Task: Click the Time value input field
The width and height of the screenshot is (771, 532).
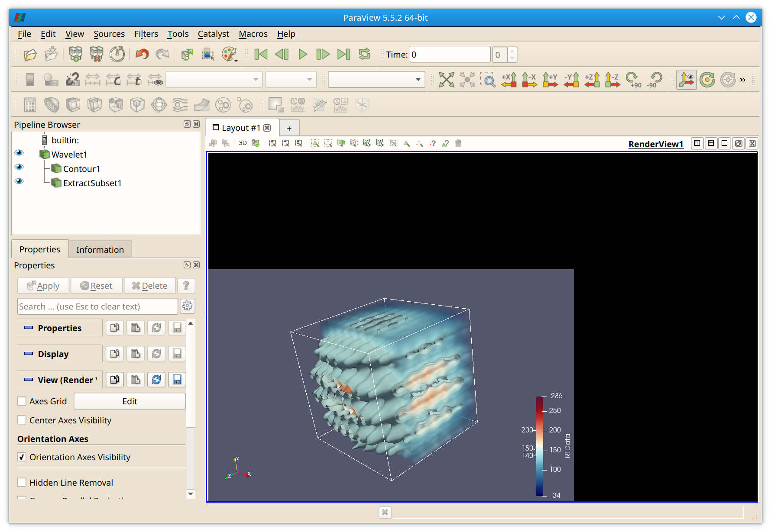Action: 450,55
